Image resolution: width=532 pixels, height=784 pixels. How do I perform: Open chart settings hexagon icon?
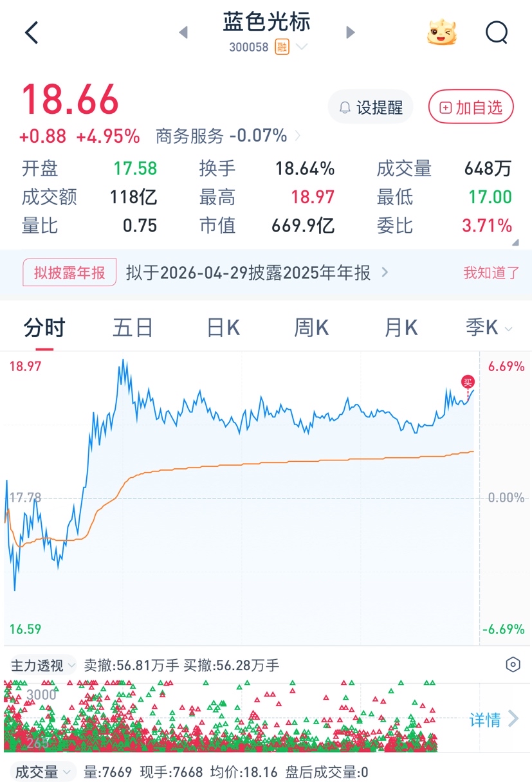pos(513,665)
